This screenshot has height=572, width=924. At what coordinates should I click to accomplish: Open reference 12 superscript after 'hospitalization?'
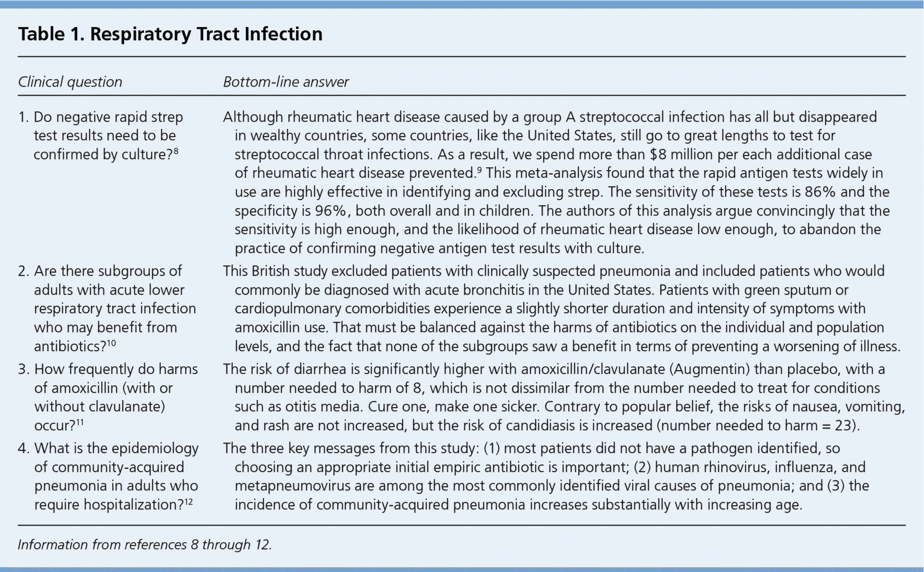pos(188,502)
